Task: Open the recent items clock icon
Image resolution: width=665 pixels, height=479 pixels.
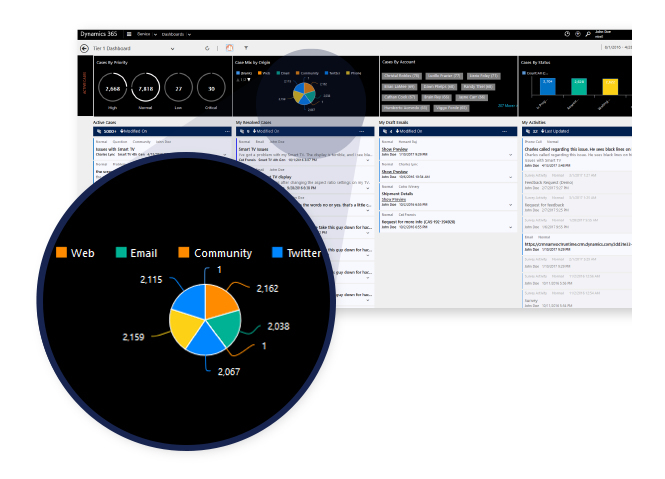Action: 566,33
